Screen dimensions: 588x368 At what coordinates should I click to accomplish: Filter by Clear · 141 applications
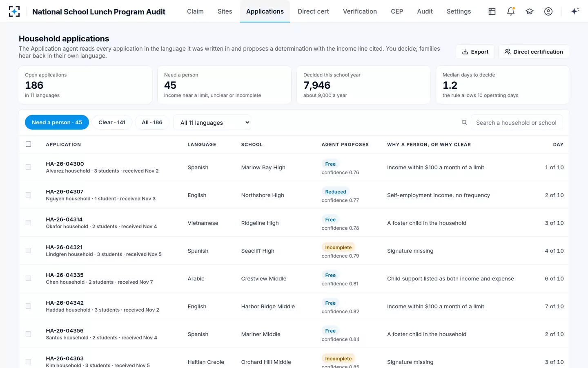tap(112, 122)
